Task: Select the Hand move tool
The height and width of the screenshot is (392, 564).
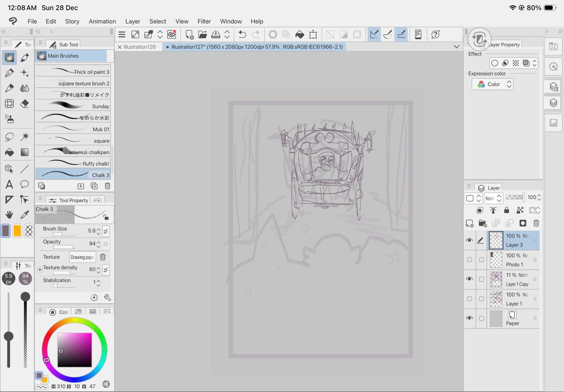Action: [9, 215]
